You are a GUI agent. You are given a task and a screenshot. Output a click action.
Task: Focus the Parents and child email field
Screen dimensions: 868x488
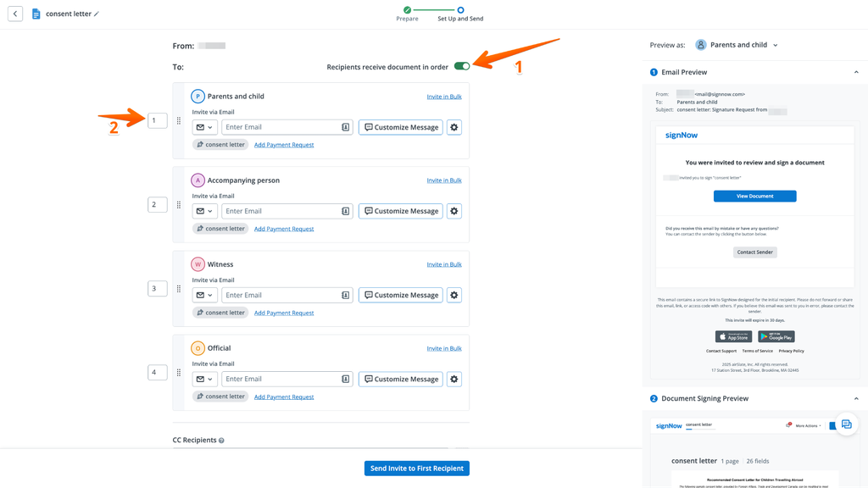click(287, 127)
